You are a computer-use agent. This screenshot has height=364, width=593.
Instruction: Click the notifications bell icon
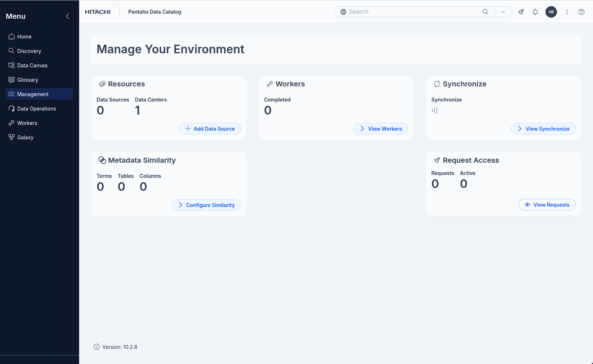535,12
